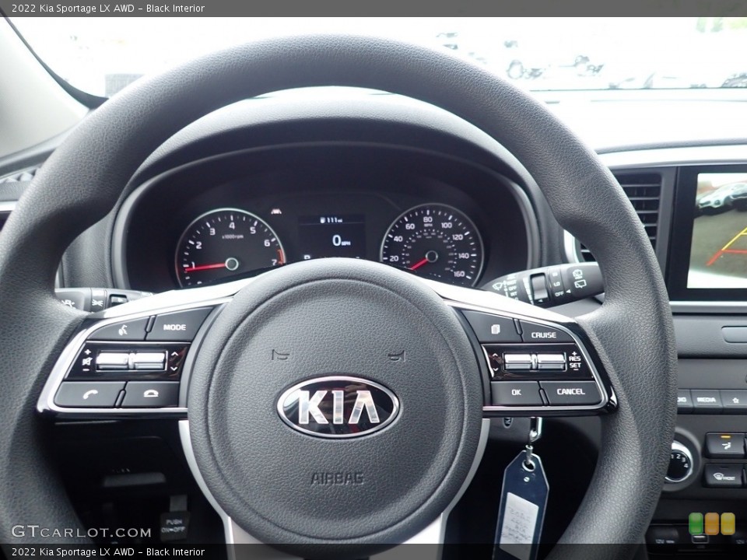Tap the left horn symbol on airbag cover
Image resolution: width=747 pixels, height=560 pixels.
click(279, 355)
